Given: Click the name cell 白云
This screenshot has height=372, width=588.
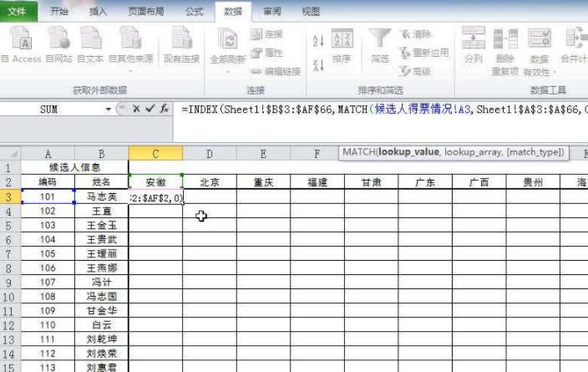Looking at the screenshot, I should pos(101,325).
